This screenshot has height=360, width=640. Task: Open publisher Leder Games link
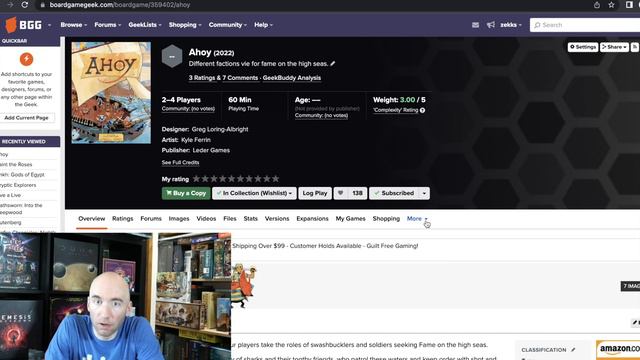(x=211, y=150)
